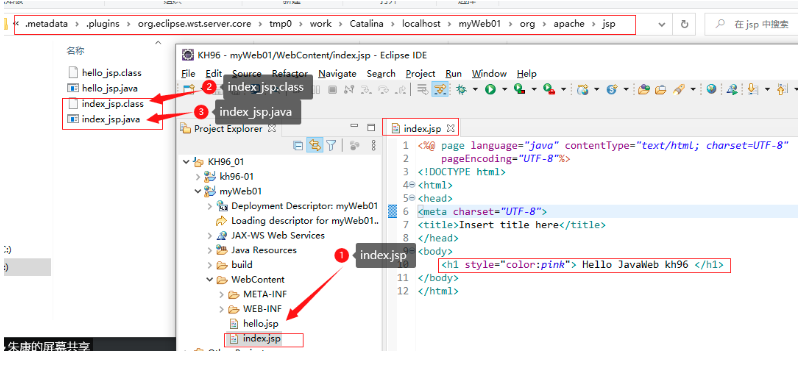
Task: Click the Disconnect debug icon
Action: 349,89
